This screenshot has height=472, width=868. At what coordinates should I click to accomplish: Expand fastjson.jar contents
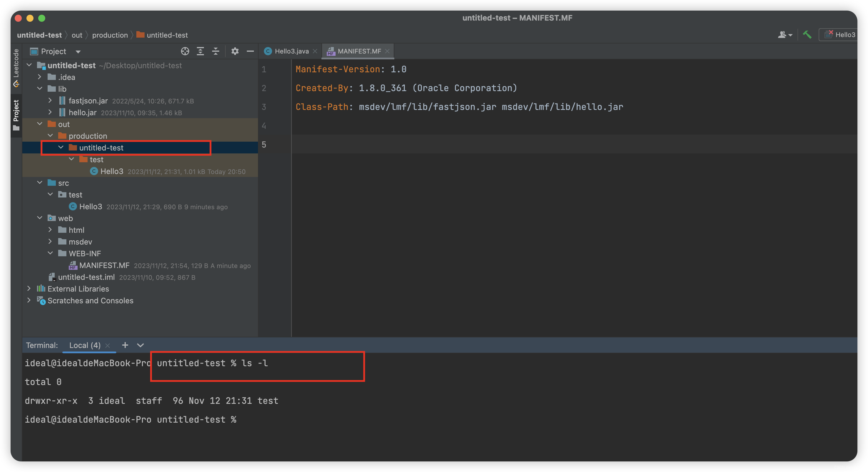coord(50,101)
